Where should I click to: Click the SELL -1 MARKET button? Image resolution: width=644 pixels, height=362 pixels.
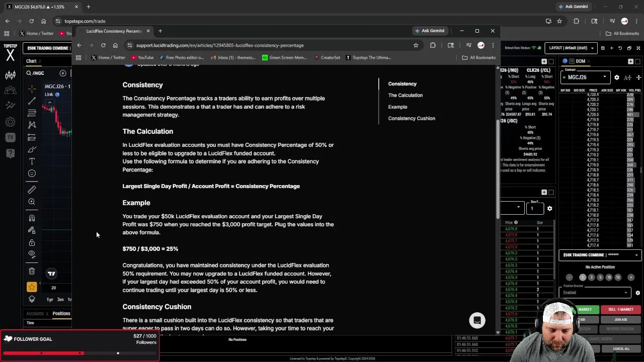pyautogui.click(x=620, y=310)
